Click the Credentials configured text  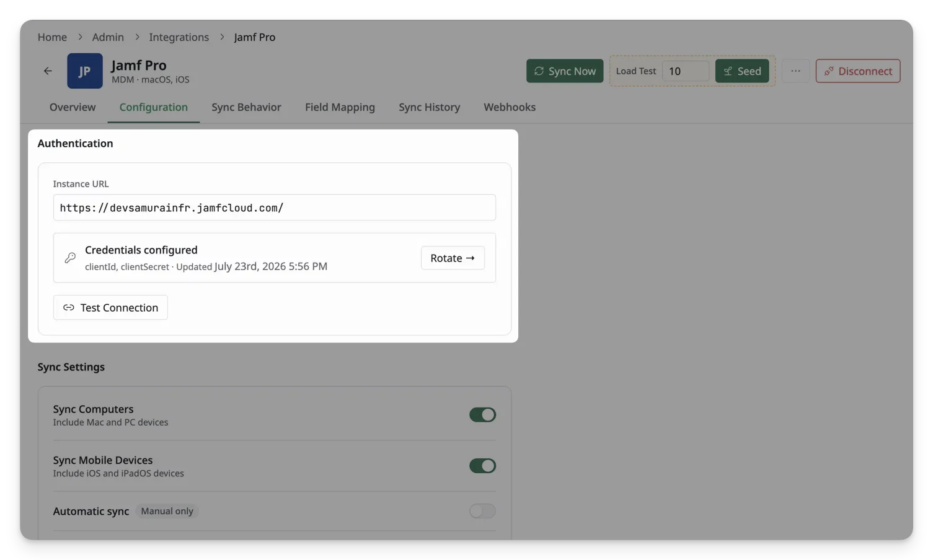141,250
